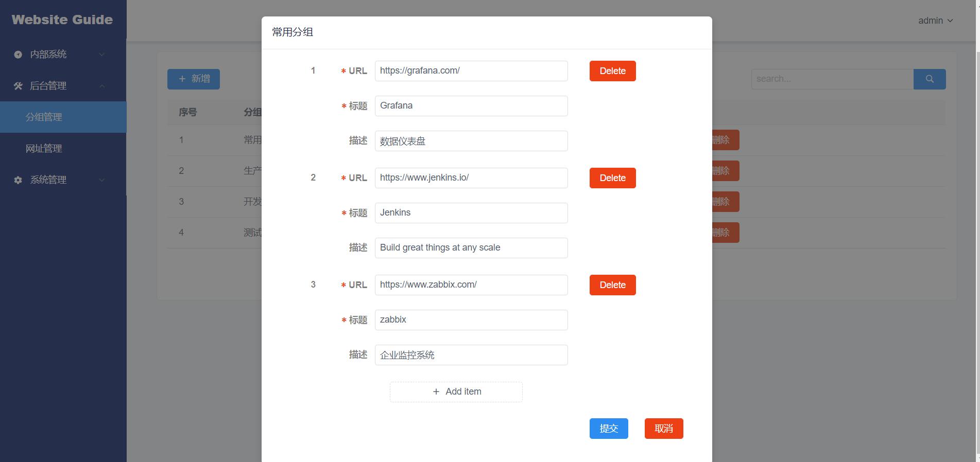Viewport: 980px width, 462px height.
Task: Open the admin user dropdown
Action: click(x=935, y=21)
